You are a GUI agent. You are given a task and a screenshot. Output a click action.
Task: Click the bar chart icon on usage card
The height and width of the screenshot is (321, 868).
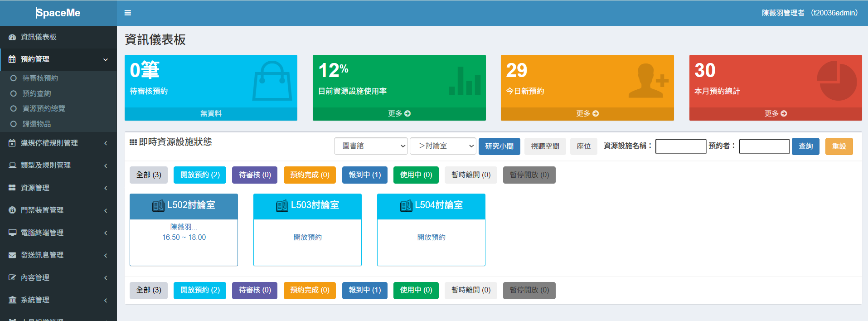[465, 82]
